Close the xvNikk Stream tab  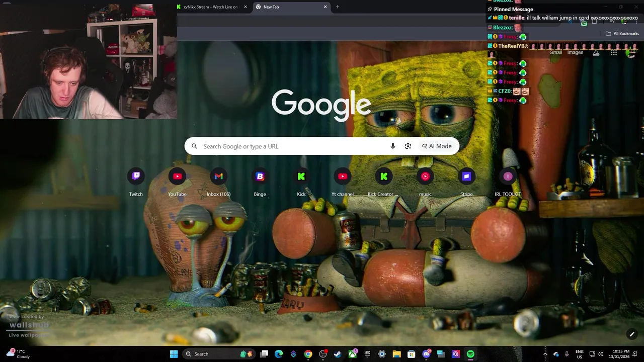[x=246, y=7]
